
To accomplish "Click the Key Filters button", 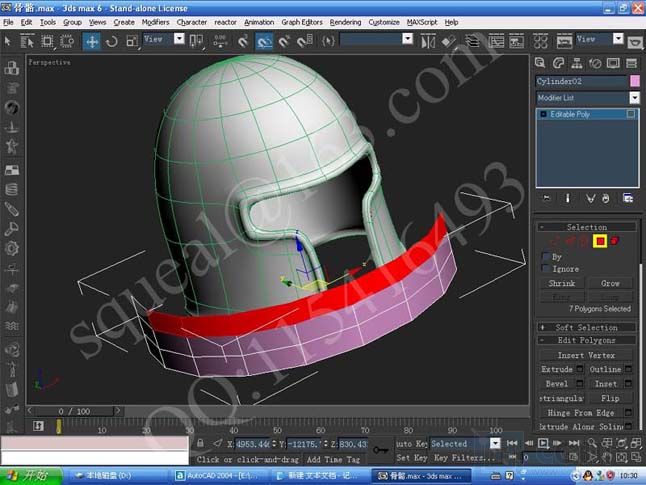I will (x=464, y=458).
